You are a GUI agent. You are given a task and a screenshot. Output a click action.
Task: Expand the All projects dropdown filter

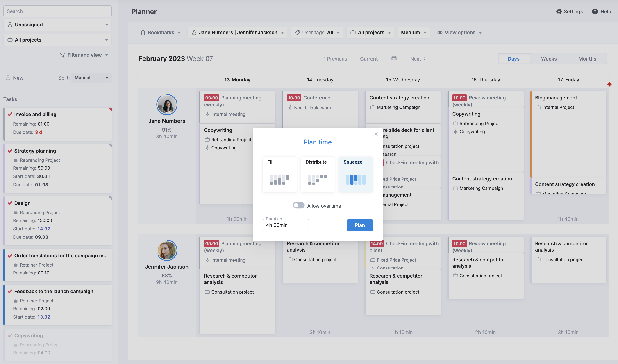coord(371,32)
